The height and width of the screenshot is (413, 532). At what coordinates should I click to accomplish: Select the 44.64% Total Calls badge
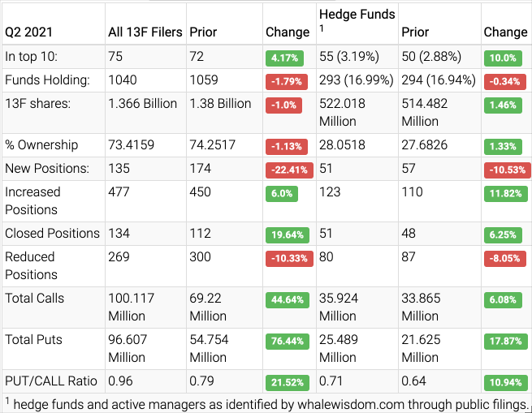pos(287,299)
